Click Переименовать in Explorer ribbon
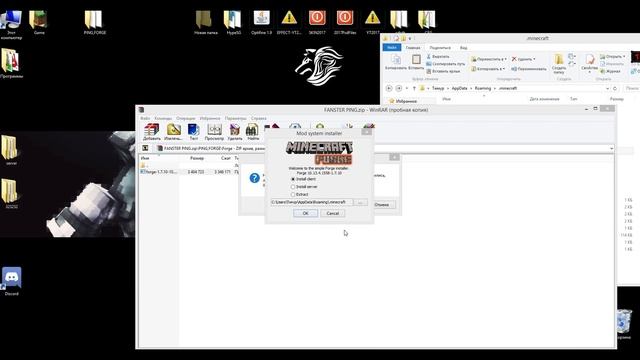Screen dimensions: 640x360 (529, 69)
